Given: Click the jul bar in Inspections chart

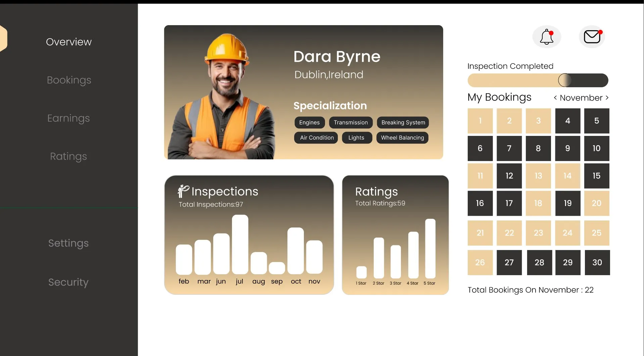Looking at the screenshot, I should coord(240,244).
